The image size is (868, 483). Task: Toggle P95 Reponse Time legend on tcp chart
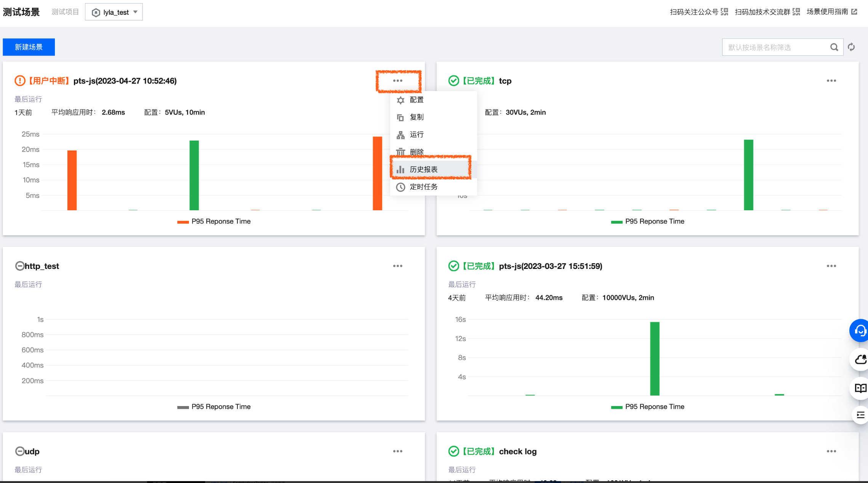tap(647, 221)
